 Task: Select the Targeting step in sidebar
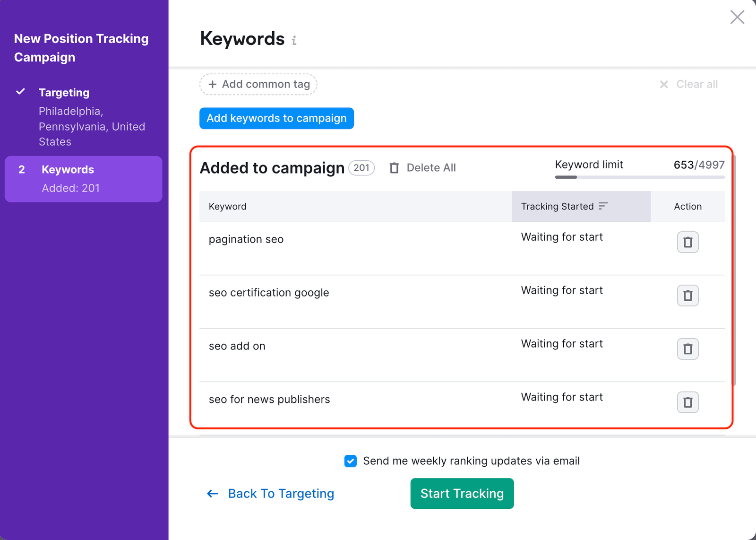coord(64,92)
